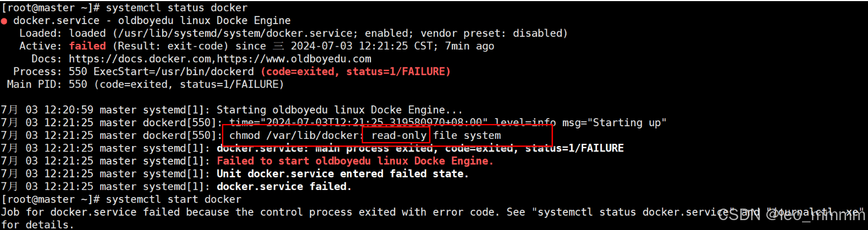Screen dimensions: 868x230
Task: Click the "Main PID: 550" text
Action: [x=47, y=85]
